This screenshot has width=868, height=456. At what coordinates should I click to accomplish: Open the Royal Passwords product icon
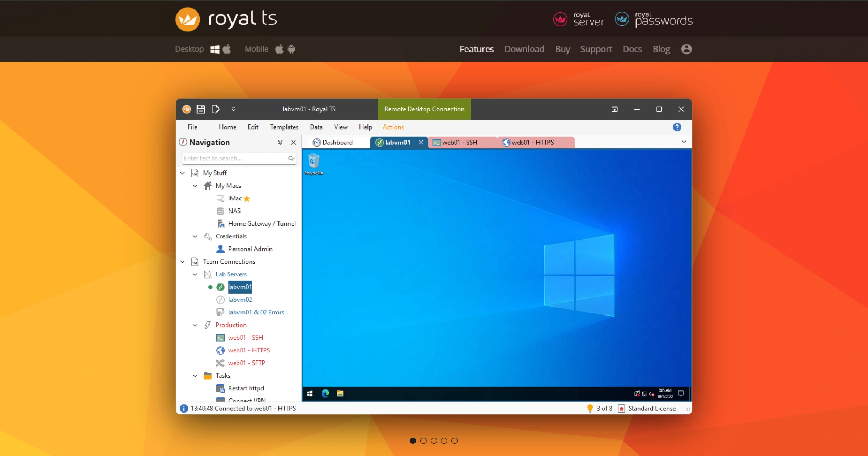622,19
